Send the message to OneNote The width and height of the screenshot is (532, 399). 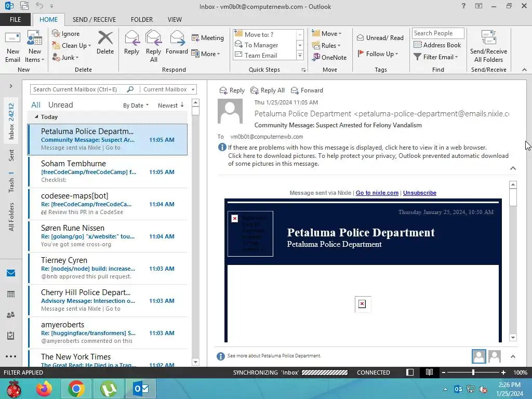pyautogui.click(x=329, y=57)
